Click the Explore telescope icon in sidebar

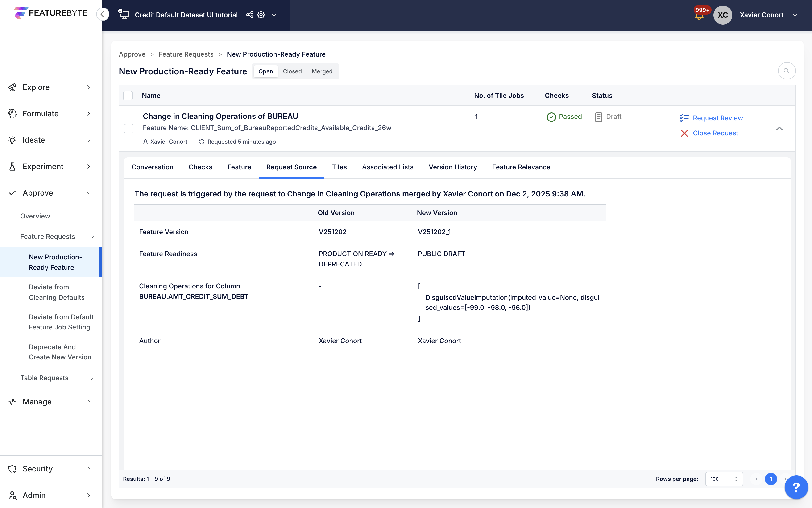[x=12, y=87]
